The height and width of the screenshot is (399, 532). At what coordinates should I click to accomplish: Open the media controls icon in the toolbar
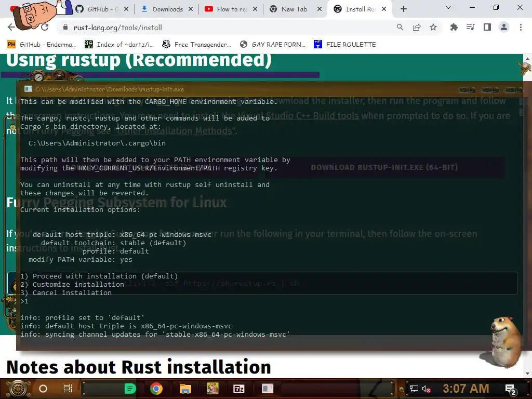click(x=471, y=27)
